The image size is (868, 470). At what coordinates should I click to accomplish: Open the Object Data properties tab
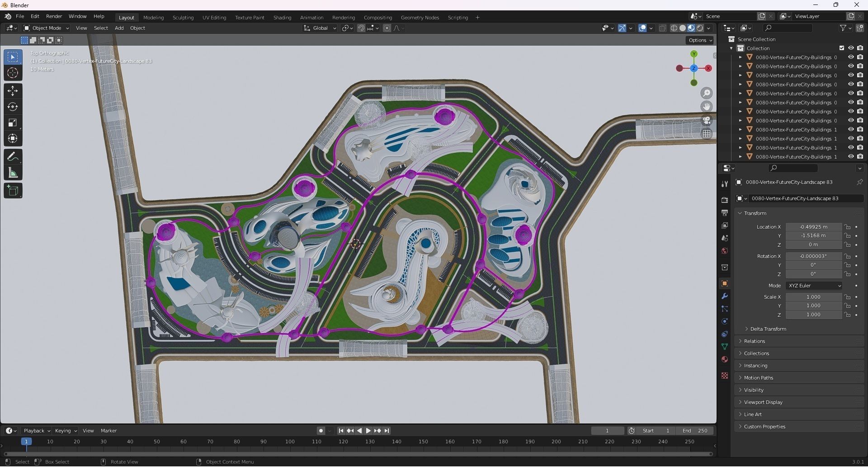click(725, 347)
